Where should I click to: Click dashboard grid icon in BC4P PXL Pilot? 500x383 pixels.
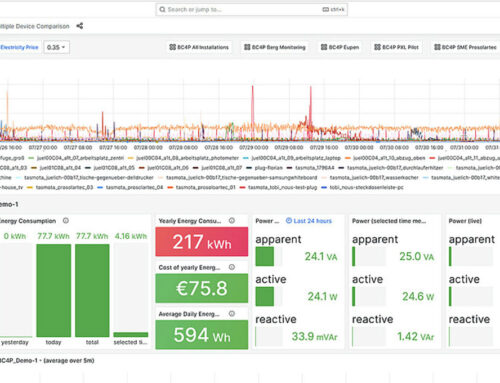(377, 47)
